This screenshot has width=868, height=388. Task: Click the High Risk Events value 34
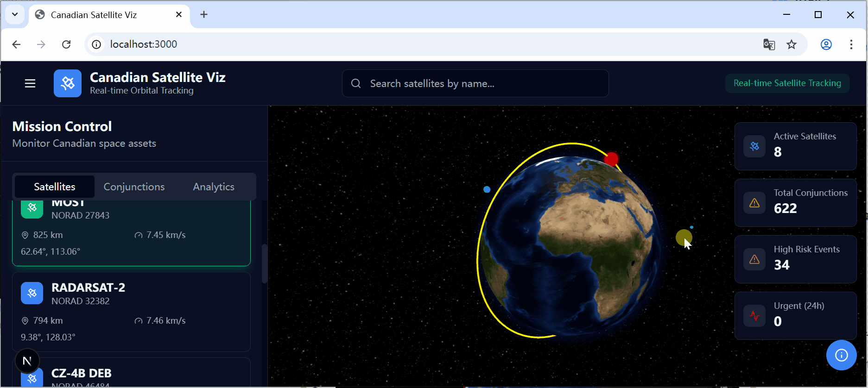click(782, 265)
